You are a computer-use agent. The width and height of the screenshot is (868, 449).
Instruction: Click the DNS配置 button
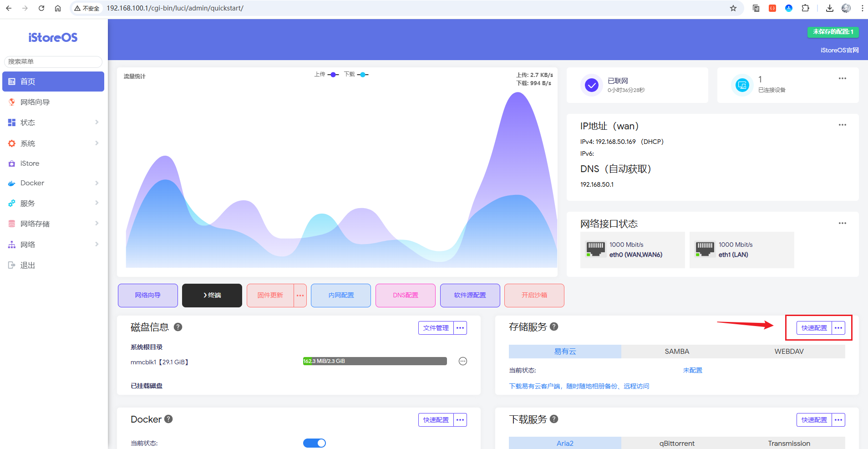tap(406, 296)
